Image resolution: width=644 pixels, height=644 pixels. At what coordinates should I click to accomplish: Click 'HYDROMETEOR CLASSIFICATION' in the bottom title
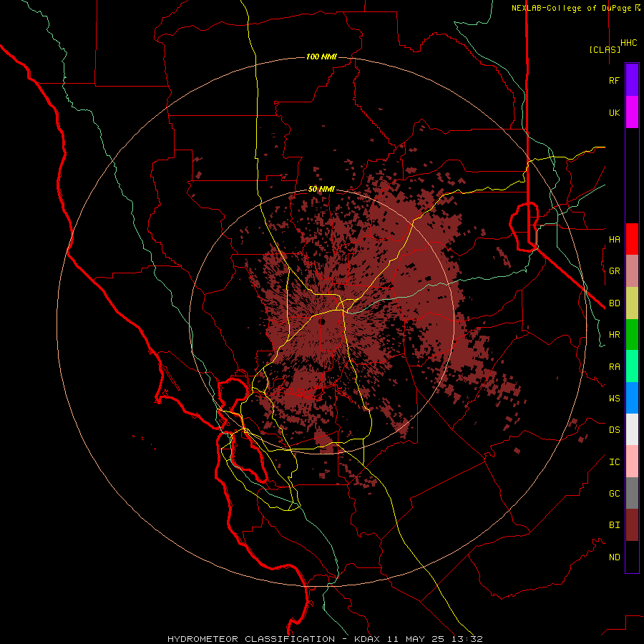point(251,639)
